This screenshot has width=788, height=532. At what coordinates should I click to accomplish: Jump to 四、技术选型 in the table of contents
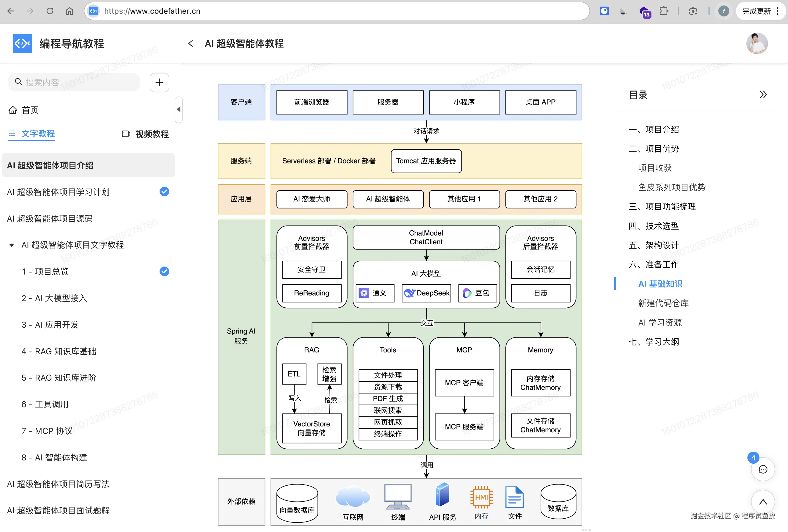click(x=653, y=226)
